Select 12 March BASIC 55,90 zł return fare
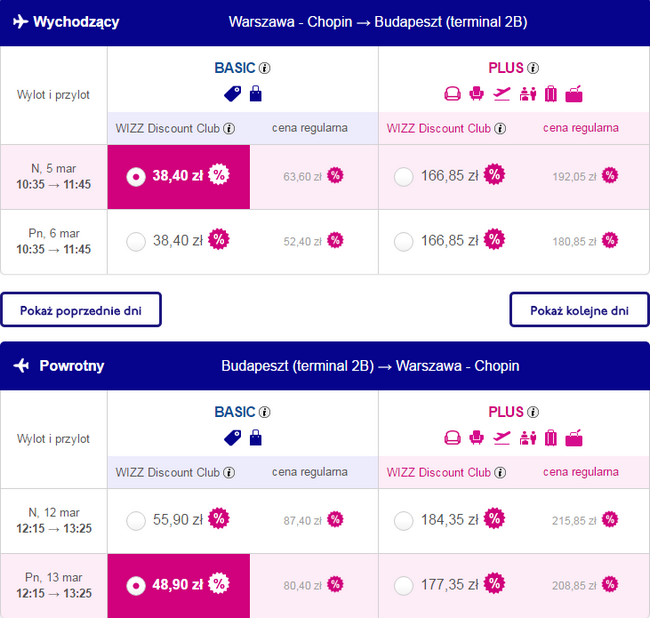650x618 pixels. (x=137, y=520)
